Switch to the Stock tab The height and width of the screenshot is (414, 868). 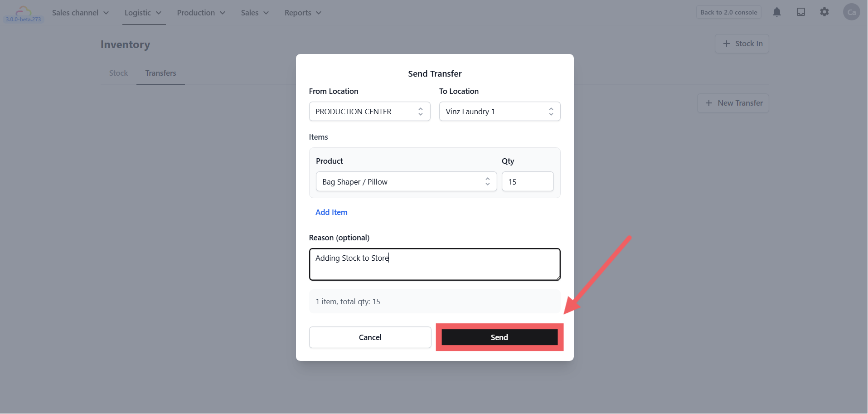(118, 73)
